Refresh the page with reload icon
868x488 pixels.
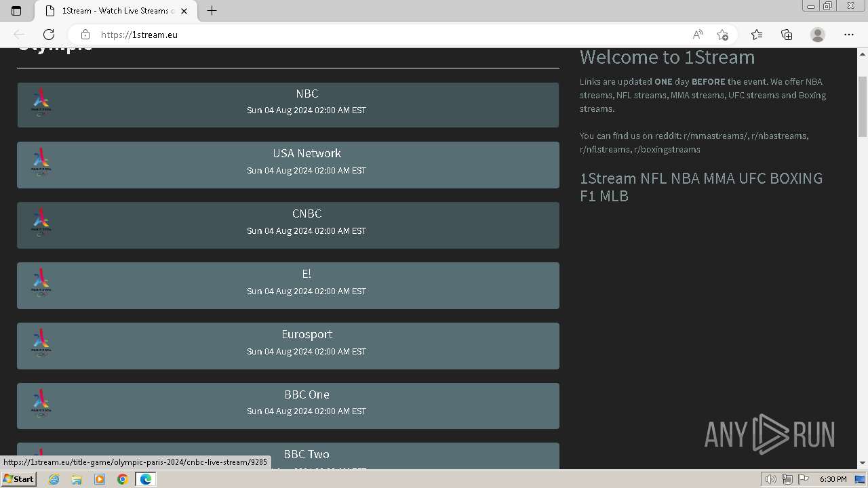coord(49,35)
